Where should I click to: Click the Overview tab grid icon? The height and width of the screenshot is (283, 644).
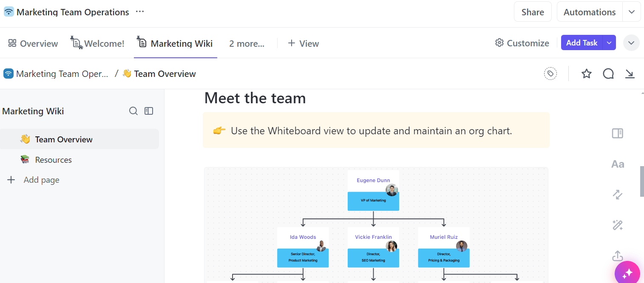click(x=12, y=43)
